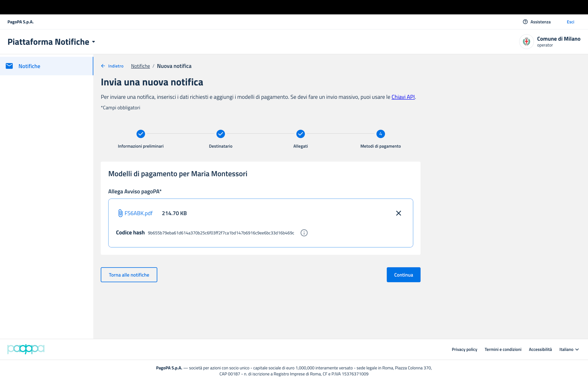
Task: Click the paperclip icon next to FS6ABK.pdf
Action: pos(120,213)
